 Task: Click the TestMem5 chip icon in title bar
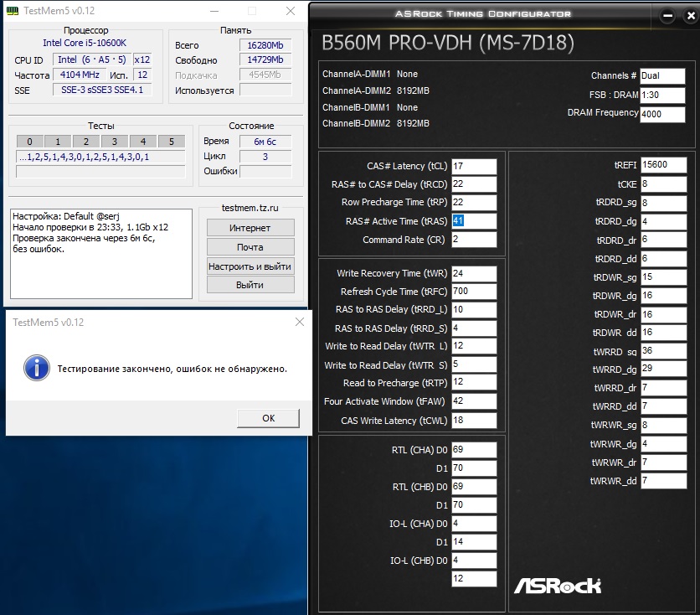point(13,11)
